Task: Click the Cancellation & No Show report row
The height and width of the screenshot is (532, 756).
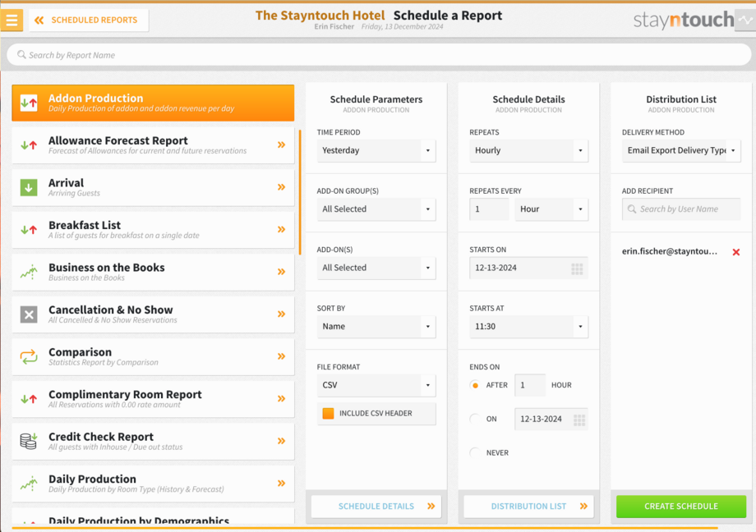Action: (x=153, y=314)
